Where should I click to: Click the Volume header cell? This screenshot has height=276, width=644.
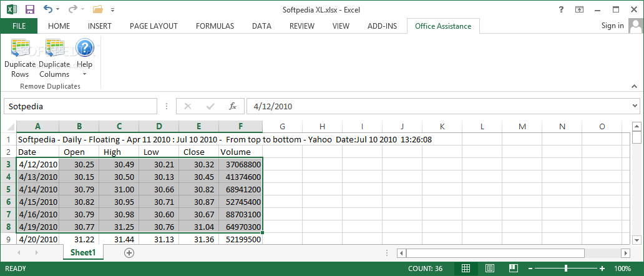(241, 152)
